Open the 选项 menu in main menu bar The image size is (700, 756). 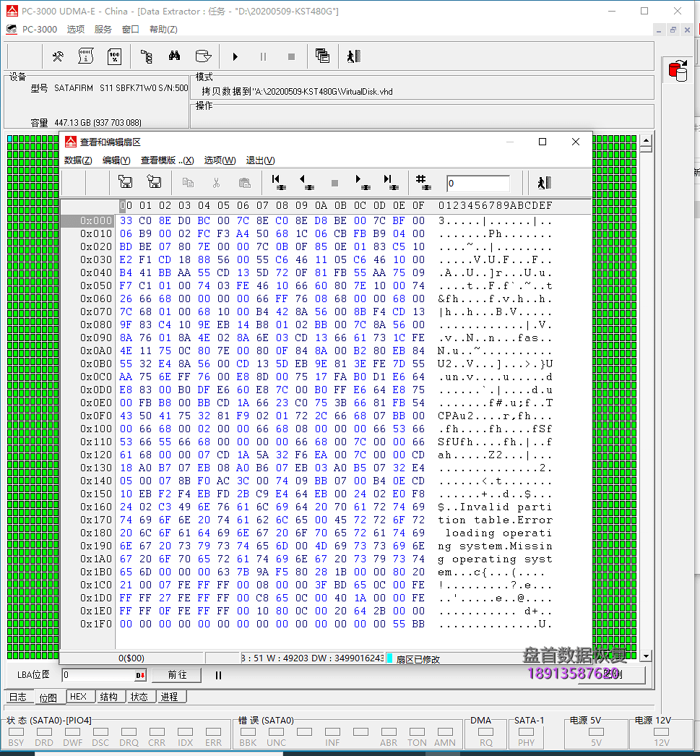[76, 30]
